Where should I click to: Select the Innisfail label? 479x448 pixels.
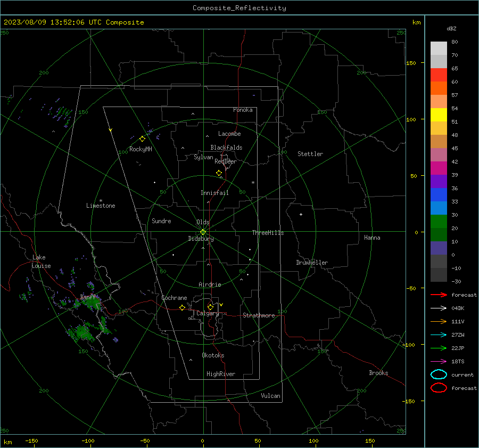[x=214, y=193]
